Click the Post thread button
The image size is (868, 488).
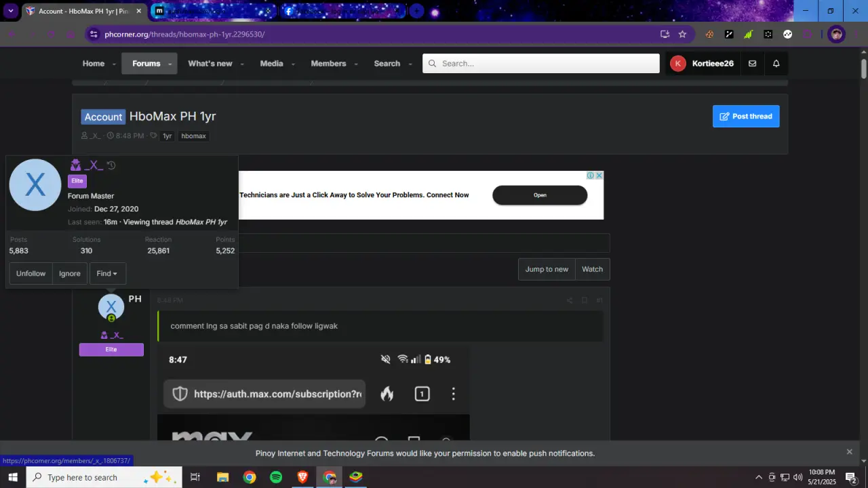point(746,116)
